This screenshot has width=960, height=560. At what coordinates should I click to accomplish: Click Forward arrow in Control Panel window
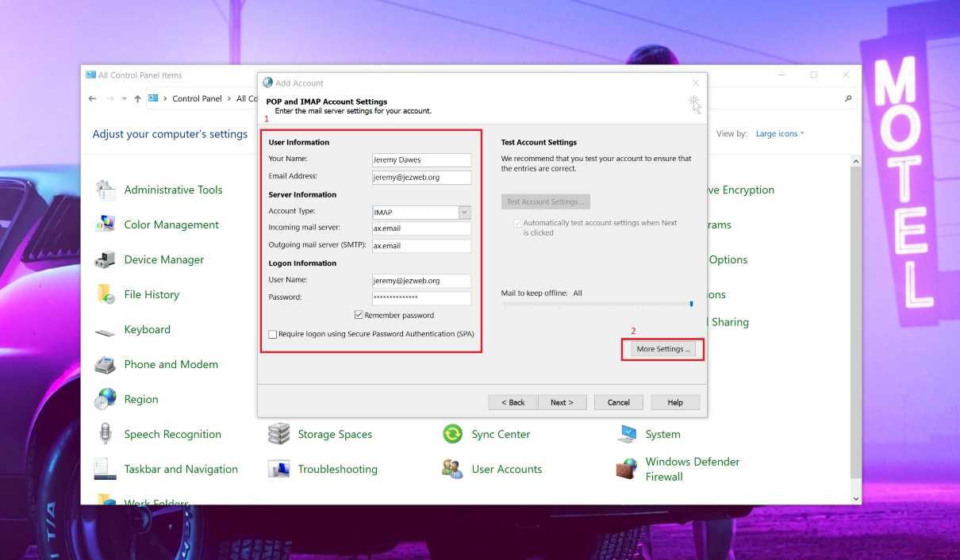[x=110, y=99]
